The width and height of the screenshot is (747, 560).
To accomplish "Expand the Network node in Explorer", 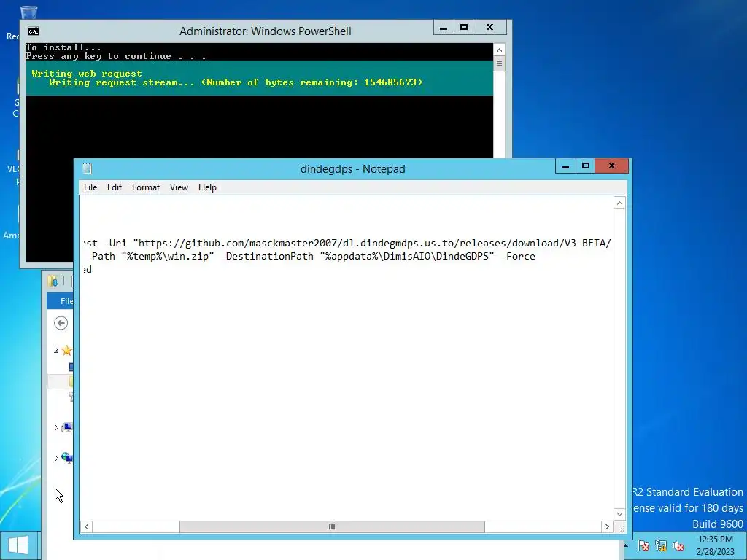I will pyautogui.click(x=56, y=458).
